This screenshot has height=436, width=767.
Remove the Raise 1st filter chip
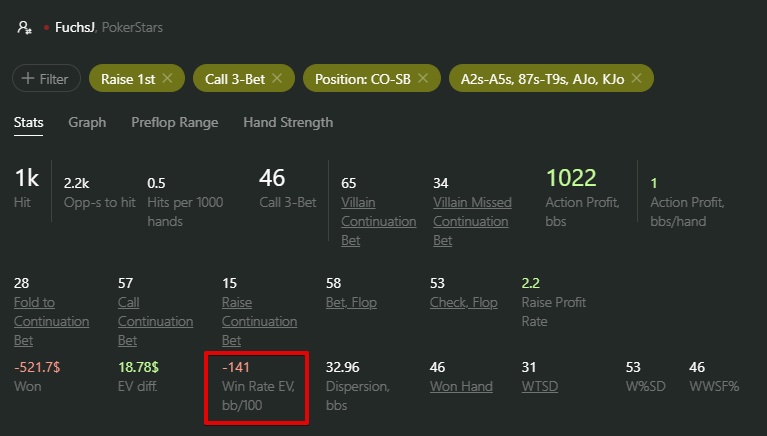(x=167, y=78)
